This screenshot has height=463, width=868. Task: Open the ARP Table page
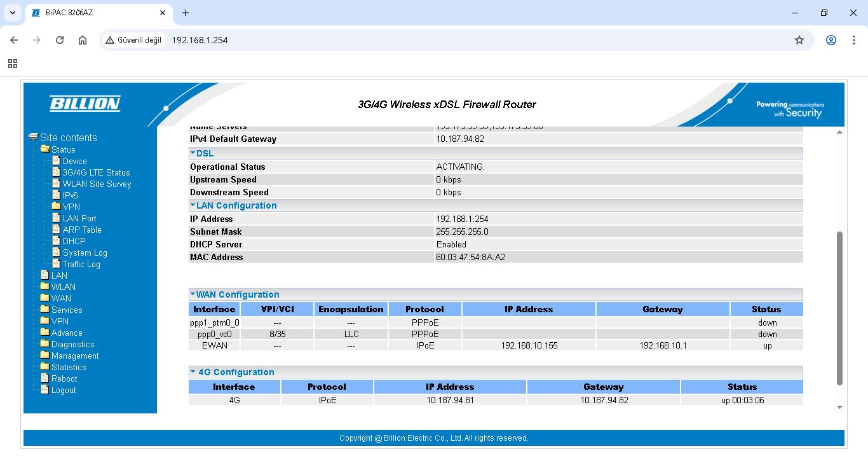coord(81,230)
